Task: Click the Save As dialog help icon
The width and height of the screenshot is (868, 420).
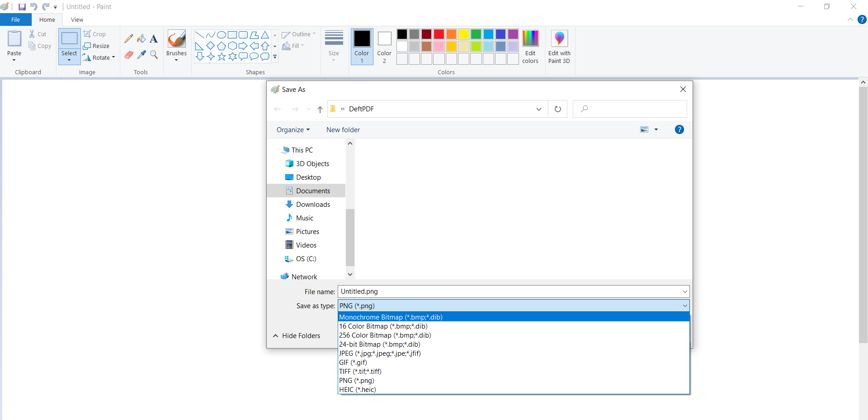Action: coord(679,130)
